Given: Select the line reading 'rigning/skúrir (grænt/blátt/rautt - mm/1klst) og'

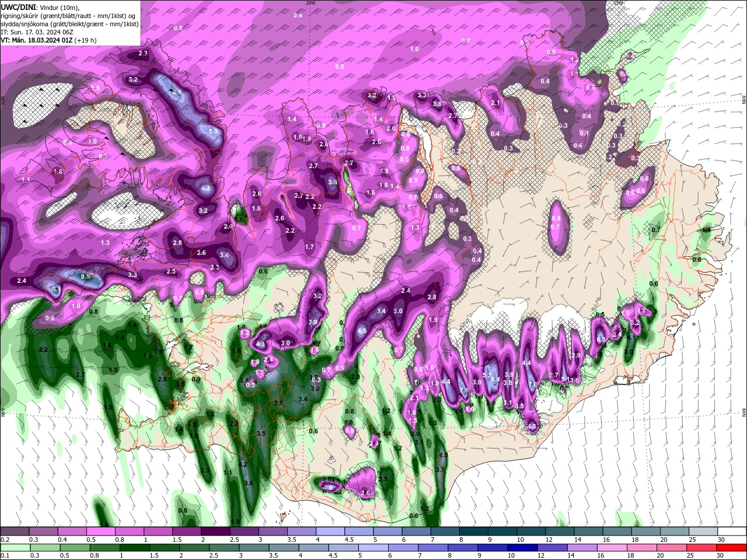Looking at the screenshot, I should [68, 15].
